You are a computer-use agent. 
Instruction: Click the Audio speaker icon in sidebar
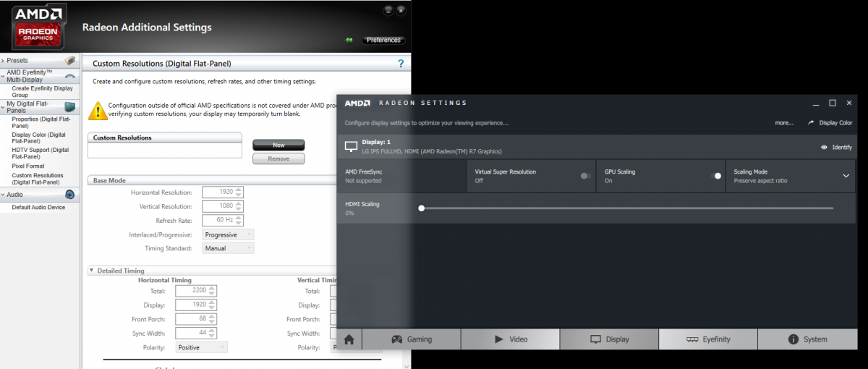pos(70,195)
